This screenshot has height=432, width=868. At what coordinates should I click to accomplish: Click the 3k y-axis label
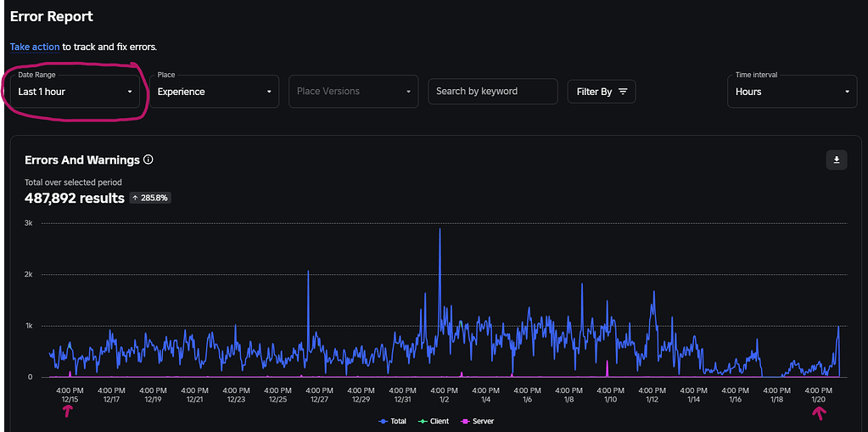pyautogui.click(x=29, y=223)
